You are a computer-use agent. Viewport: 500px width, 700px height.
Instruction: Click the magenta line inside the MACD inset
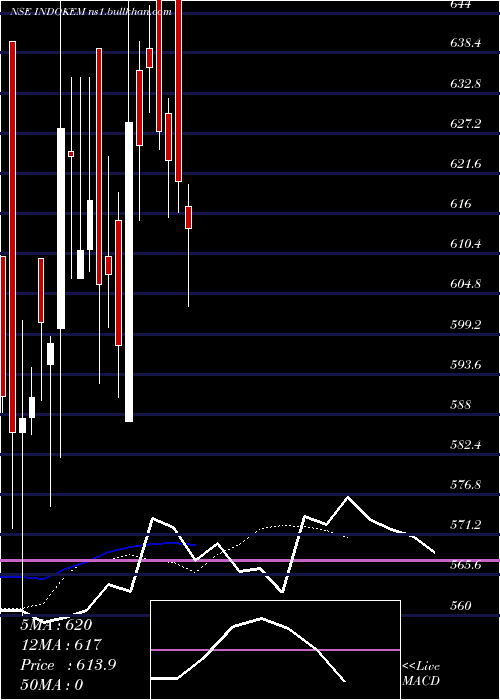[275, 650]
